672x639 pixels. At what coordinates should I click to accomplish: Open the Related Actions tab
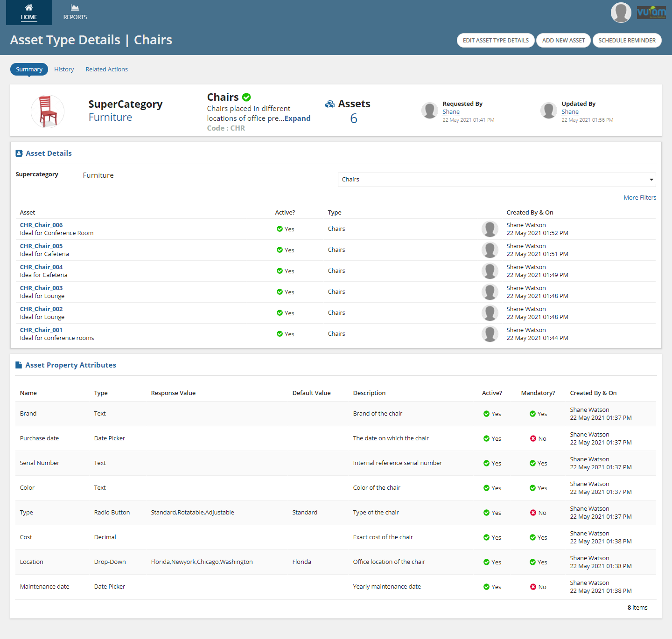point(106,69)
